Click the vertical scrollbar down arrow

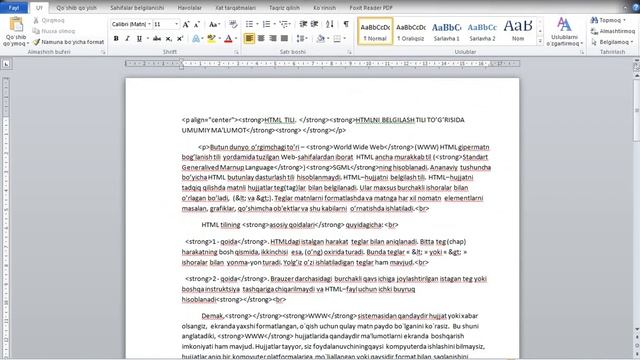point(637,329)
